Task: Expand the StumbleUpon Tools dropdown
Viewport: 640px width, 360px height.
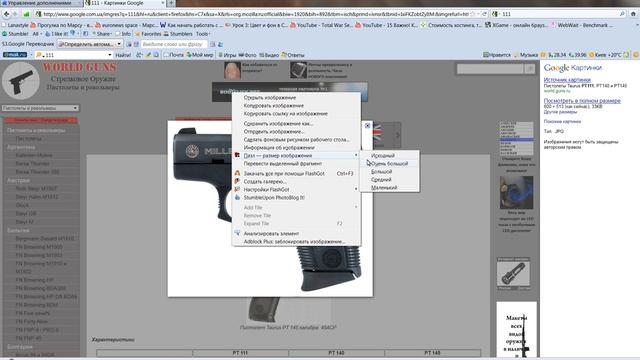Action: click(203, 34)
